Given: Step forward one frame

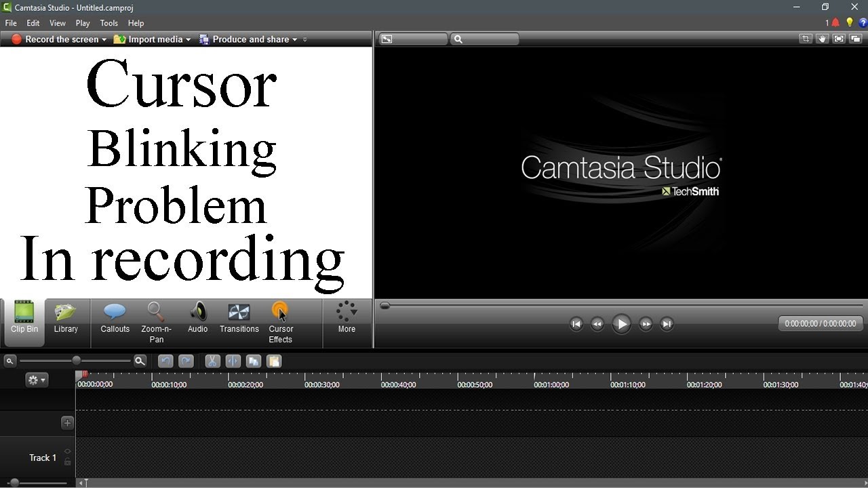Looking at the screenshot, I should coord(646,324).
